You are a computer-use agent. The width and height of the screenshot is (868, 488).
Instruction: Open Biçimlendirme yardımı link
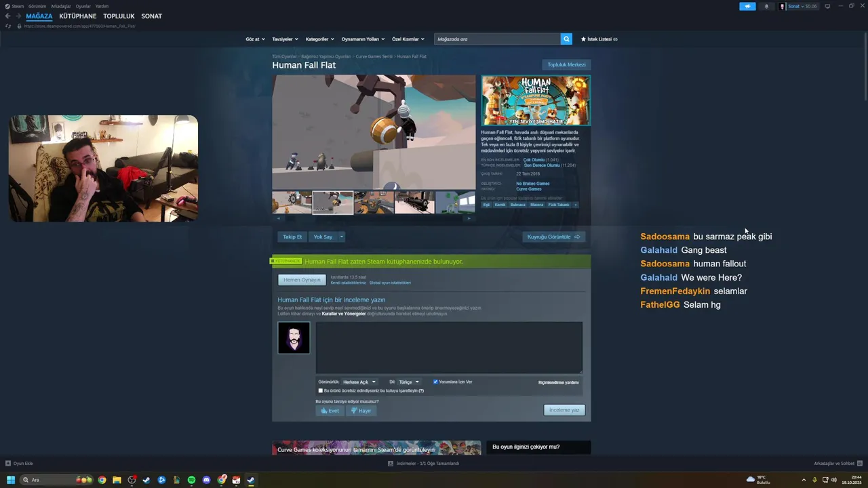click(558, 382)
